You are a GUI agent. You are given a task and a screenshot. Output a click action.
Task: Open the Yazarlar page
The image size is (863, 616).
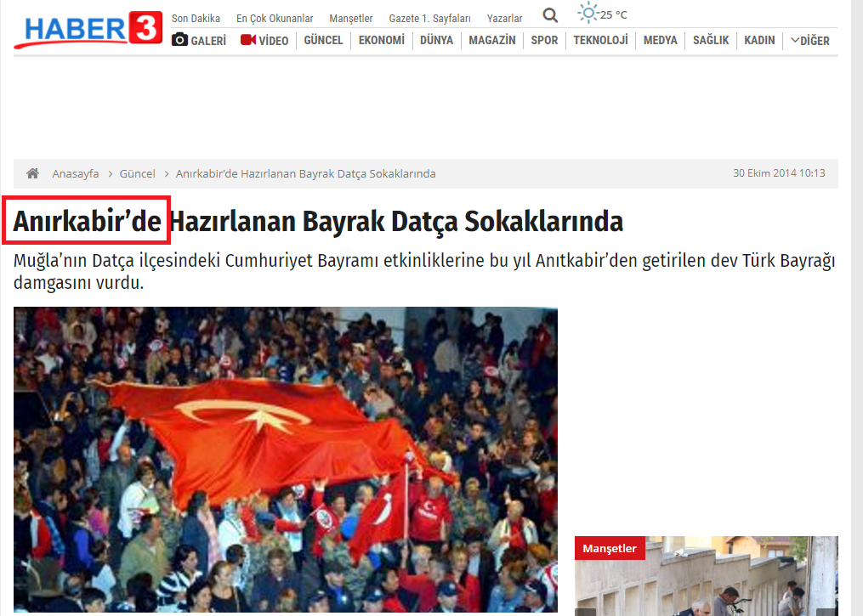[x=504, y=18]
